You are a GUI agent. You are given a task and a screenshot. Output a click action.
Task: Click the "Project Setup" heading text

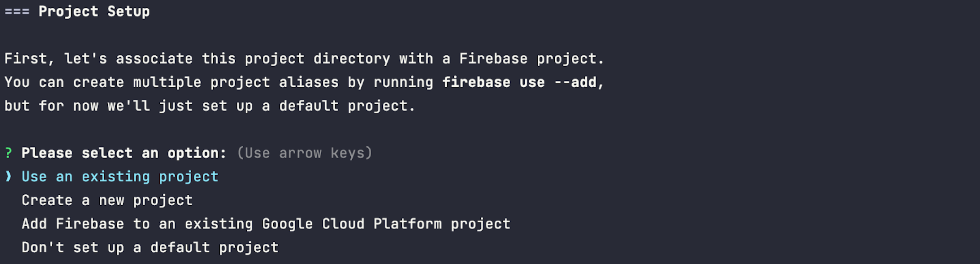pos(94,12)
